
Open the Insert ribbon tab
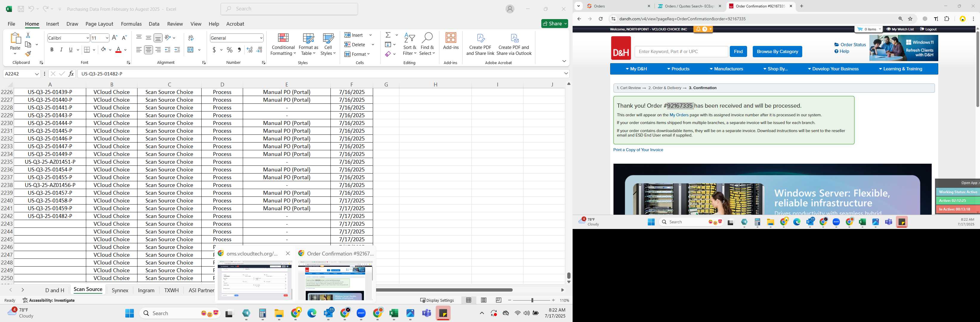pos(52,24)
